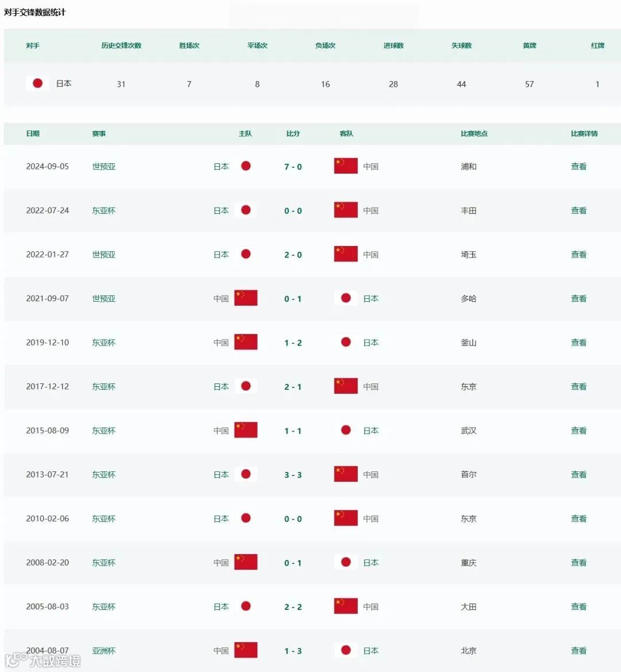
Task: Click the 3 - 3 score
Action: click(293, 475)
